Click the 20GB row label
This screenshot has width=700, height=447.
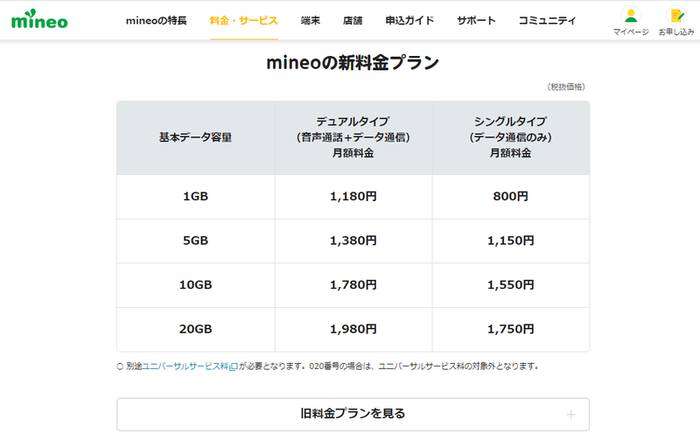pos(196,329)
